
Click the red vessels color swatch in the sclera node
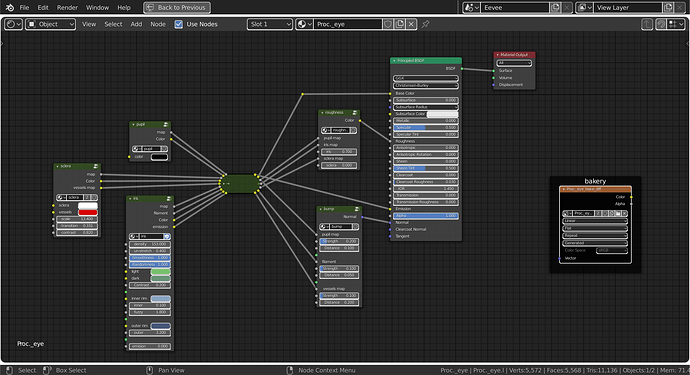click(x=88, y=212)
